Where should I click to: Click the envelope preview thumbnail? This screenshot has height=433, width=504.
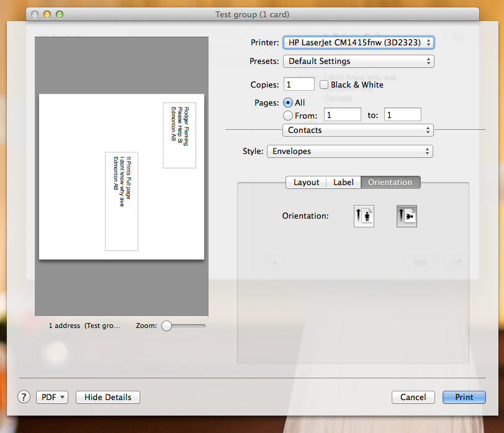click(122, 176)
